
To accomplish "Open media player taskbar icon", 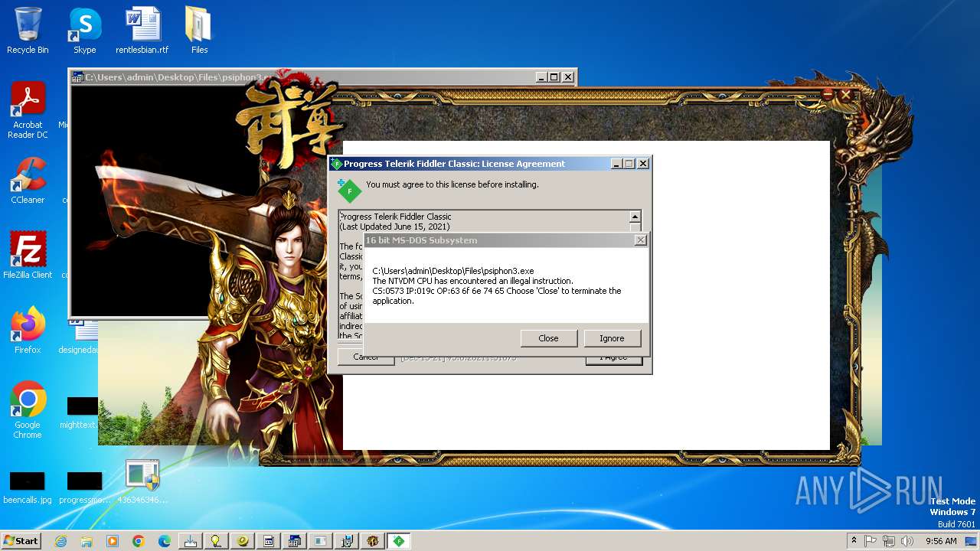I will (113, 541).
